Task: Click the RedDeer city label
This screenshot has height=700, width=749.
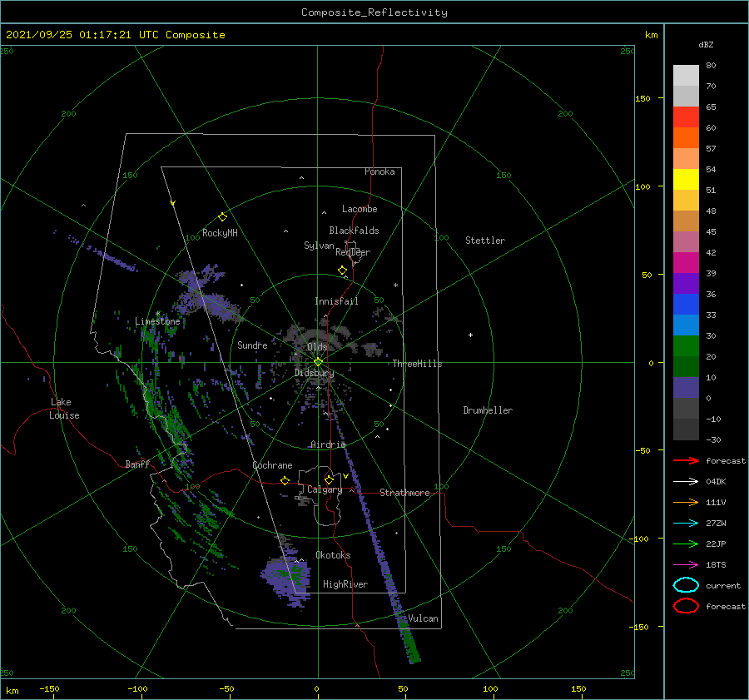Action: (353, 252)
